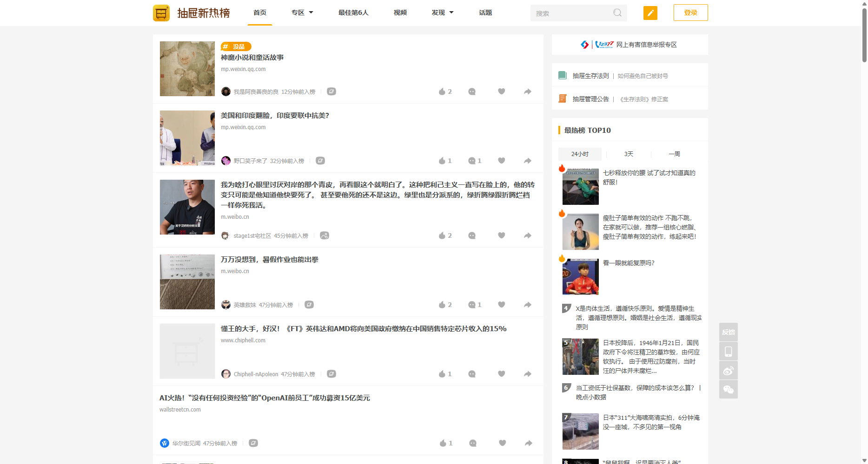Image resolution: width=868 pixels, height=464 pixels.
Task: Open comments on Chiphell-nApoleon post
Action: (472, 374)
